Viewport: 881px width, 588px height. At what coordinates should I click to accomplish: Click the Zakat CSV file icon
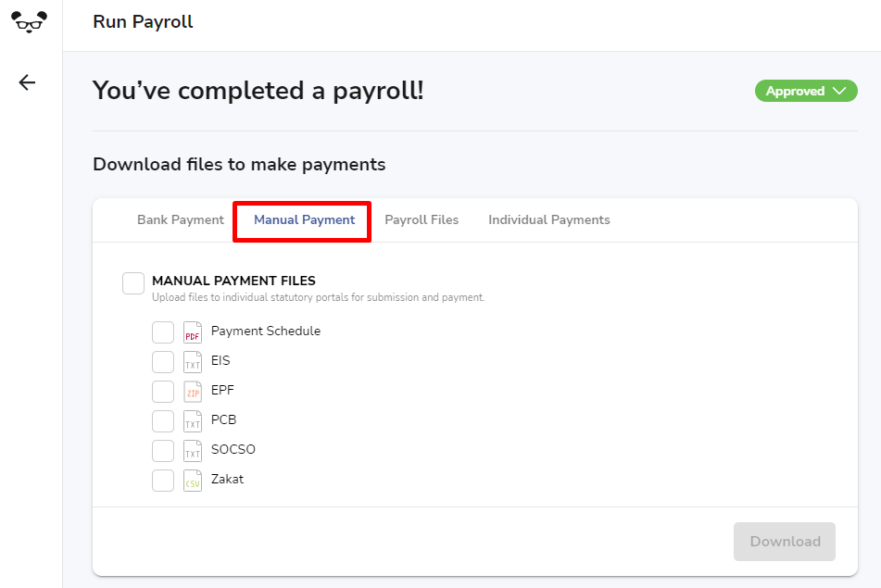click(192, 481)
